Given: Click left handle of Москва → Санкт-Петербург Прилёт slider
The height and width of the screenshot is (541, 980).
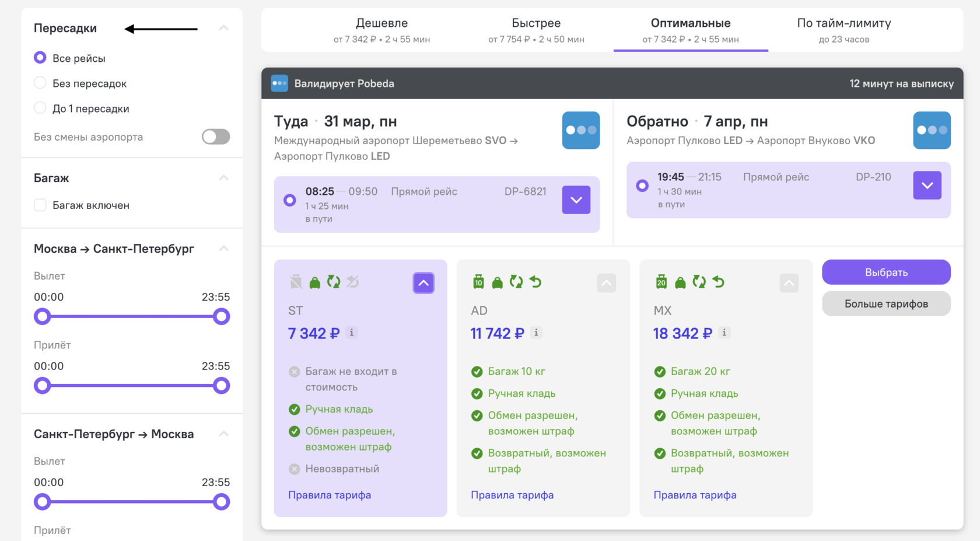Looking at the screenshot, I should point(42,385).
